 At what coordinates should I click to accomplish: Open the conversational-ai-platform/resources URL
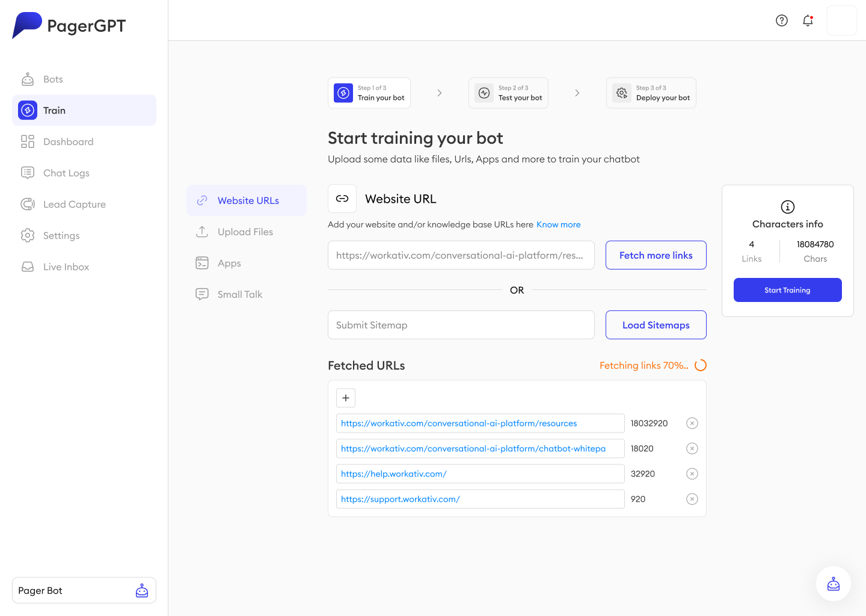click(x=481, y=423)
